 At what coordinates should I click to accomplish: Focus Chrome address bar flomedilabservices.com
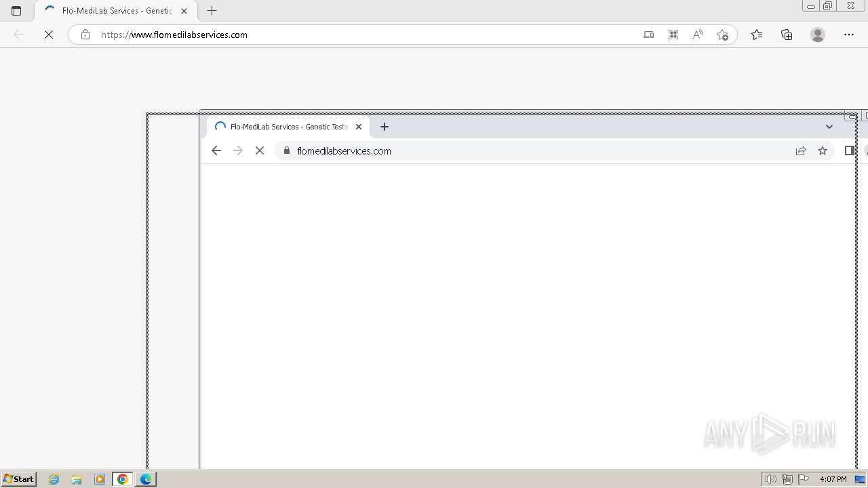point(344,151)
